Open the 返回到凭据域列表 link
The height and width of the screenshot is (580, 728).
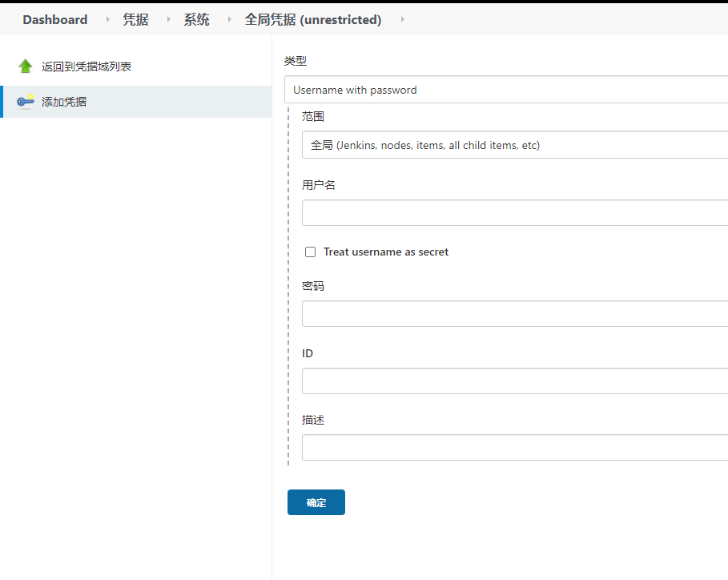(x=86, y=66)
